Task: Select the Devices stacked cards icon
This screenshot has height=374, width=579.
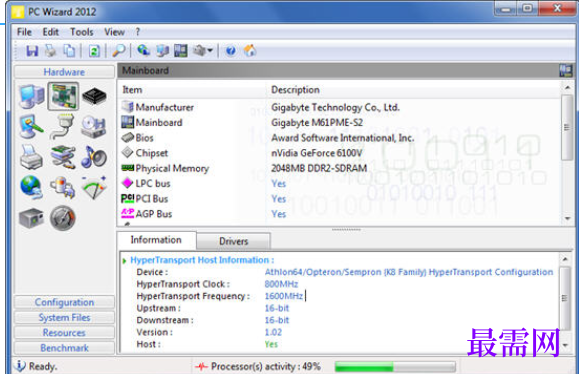Action: click(x=63, y=157)
